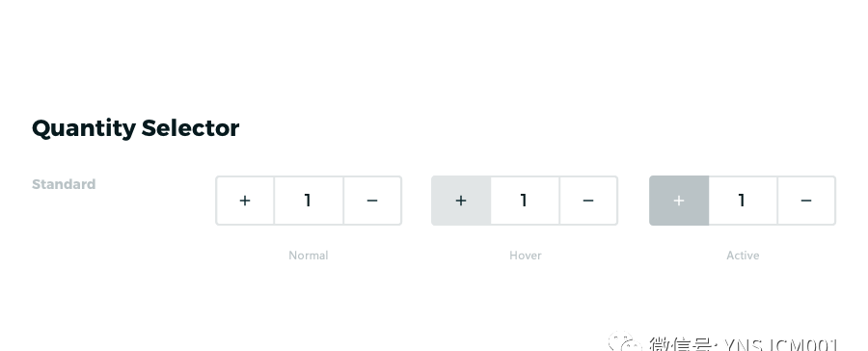The image size is (868, 351).
Task: Select the quantity value in the Hover selector
Action: coord(525,201)
